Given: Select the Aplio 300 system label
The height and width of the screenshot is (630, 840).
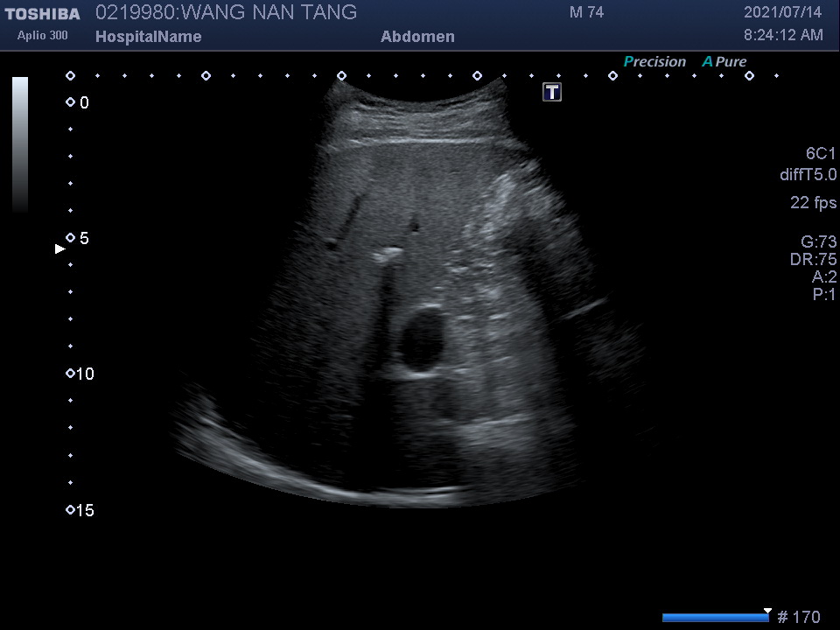Looking at the screenshot, I should (43, 36).
